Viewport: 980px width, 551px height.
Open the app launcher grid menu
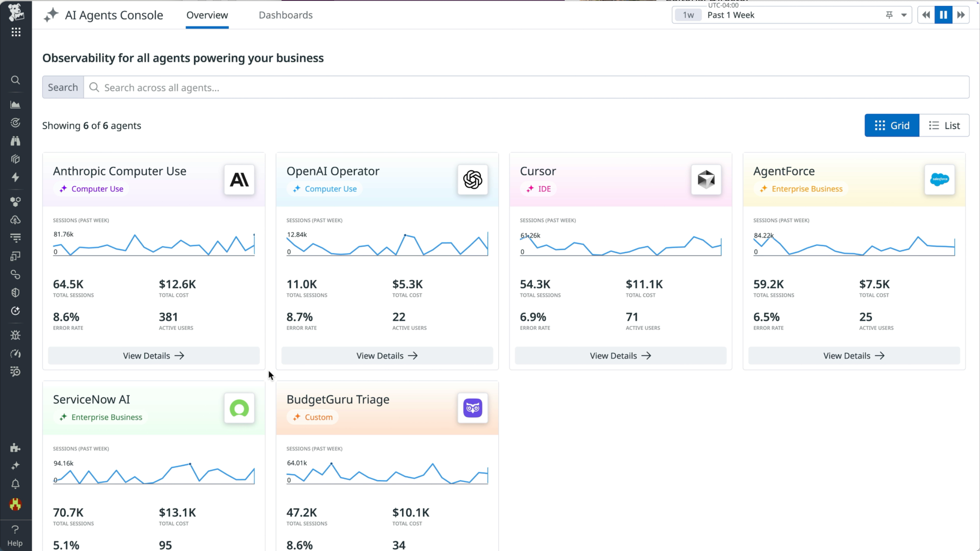(16, 32)
